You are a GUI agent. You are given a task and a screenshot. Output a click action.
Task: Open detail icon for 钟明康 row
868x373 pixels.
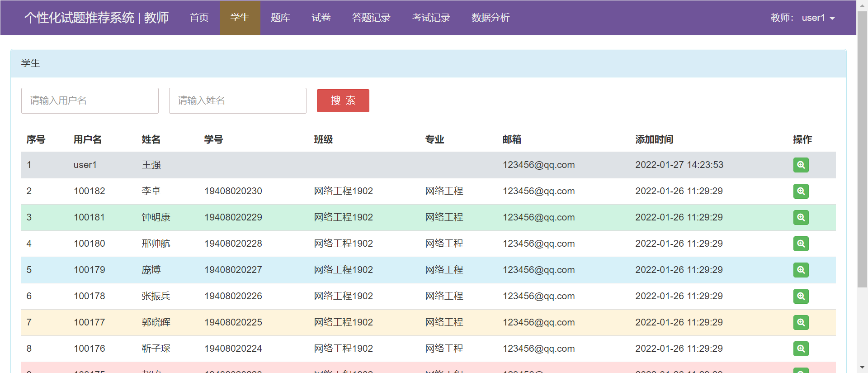[801, 217]
